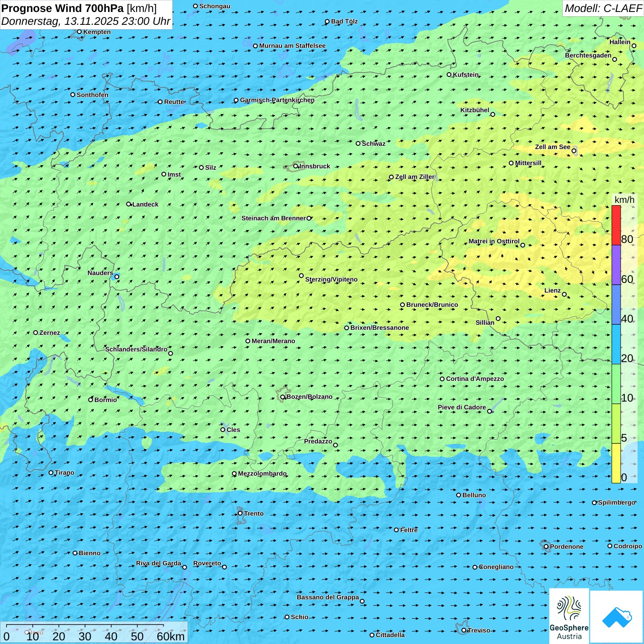Click the forecast date and time text
The image size is (644, 644).
click(x=86, y=21)
